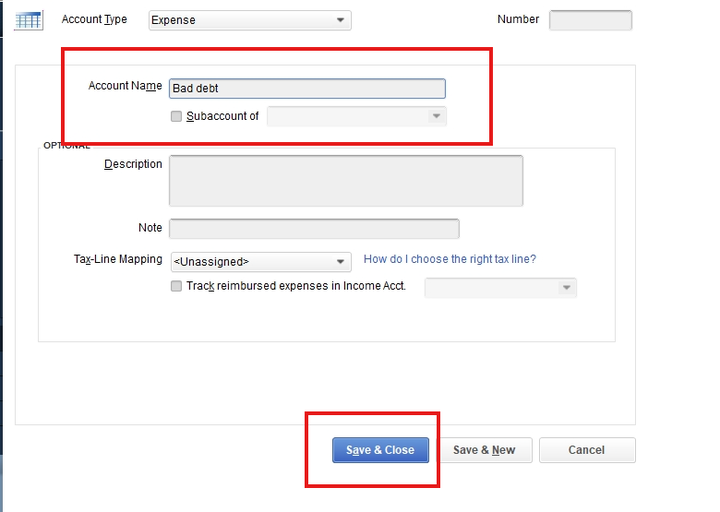This screenshot has height=512, width=720.
Task: Focus the Account Name field containing Bad debt
Action: click(307, 89)
